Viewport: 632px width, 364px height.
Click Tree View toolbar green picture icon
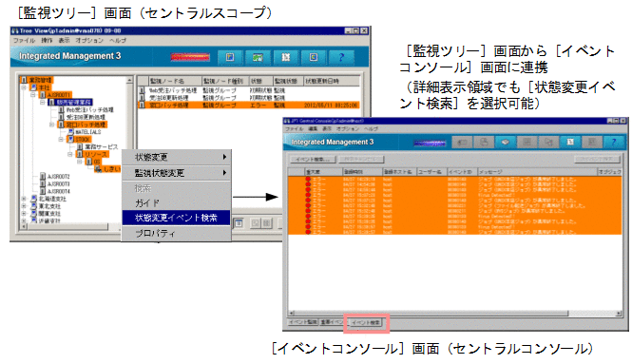pos(258,57)
